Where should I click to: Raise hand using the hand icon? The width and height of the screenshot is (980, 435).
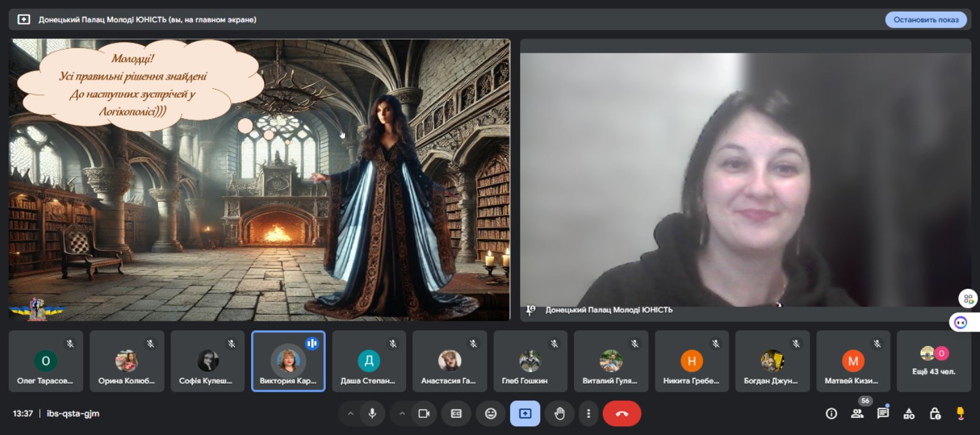coord(559,414)
